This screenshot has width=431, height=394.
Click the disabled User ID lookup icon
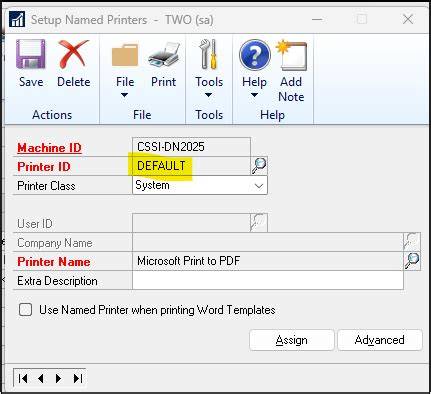[x=259, y=223]
